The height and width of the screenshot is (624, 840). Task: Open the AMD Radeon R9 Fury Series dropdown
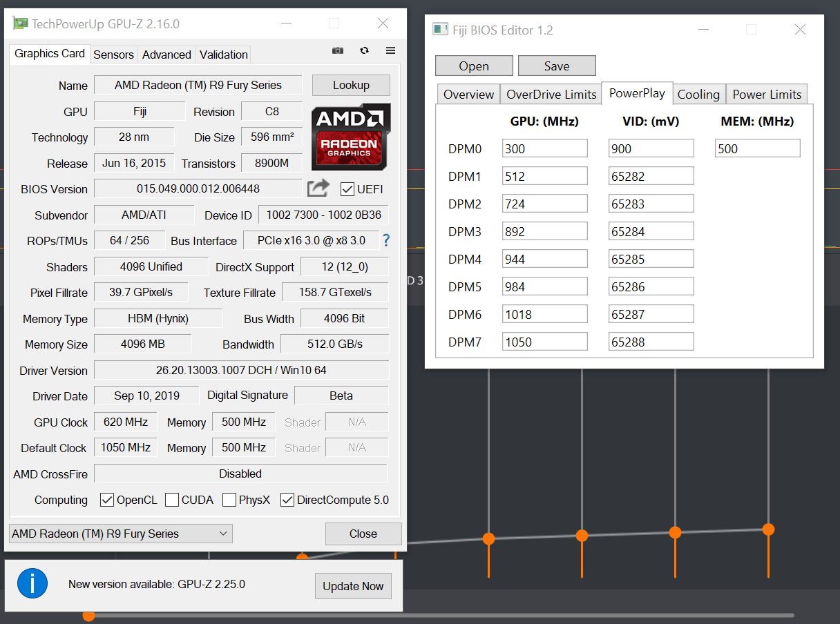tap(121, 534)
